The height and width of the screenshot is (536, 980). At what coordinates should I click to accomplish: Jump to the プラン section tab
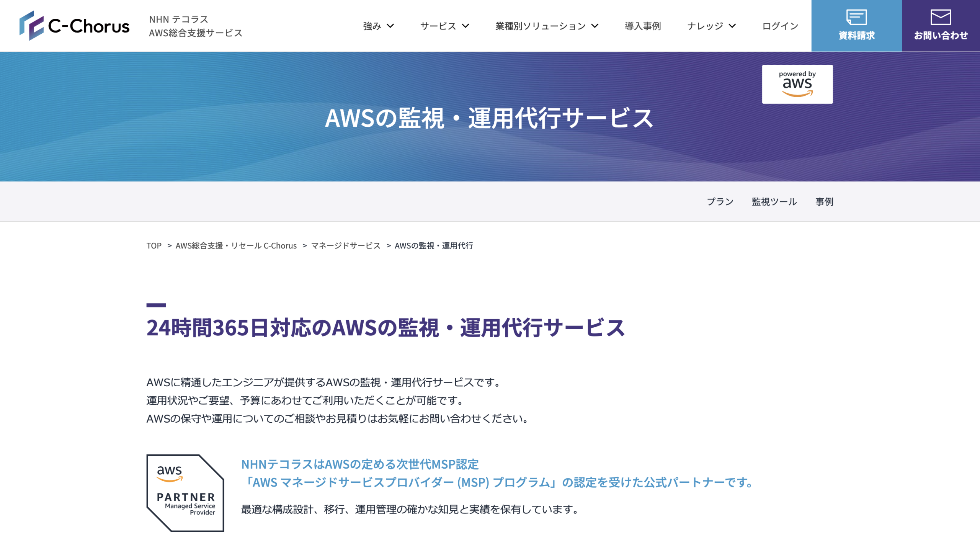click(x=720, y=202)
